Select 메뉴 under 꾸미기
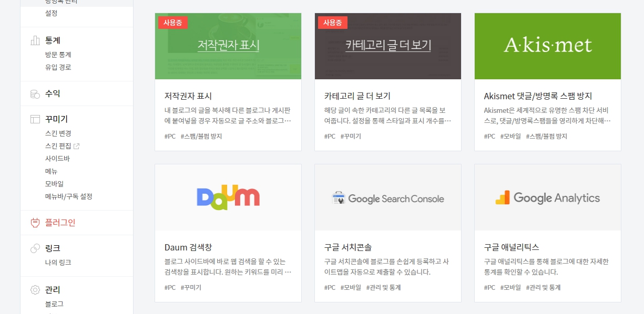Screen dimensions: 644x314 point(52,171)
